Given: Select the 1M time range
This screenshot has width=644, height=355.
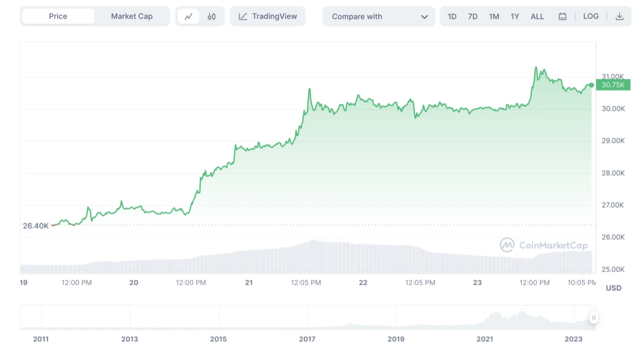Looking at the screenshot, I should (x=494, y=17).
